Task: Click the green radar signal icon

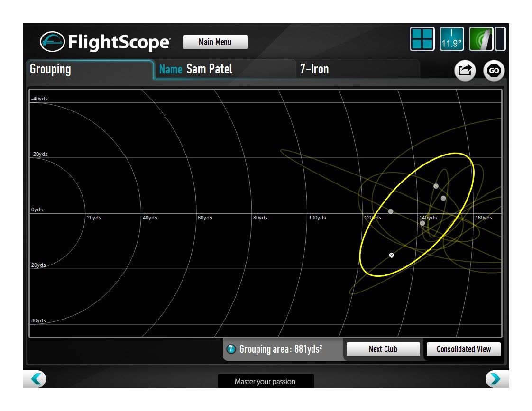Action: pyautogui.click(x=481, y=39)
